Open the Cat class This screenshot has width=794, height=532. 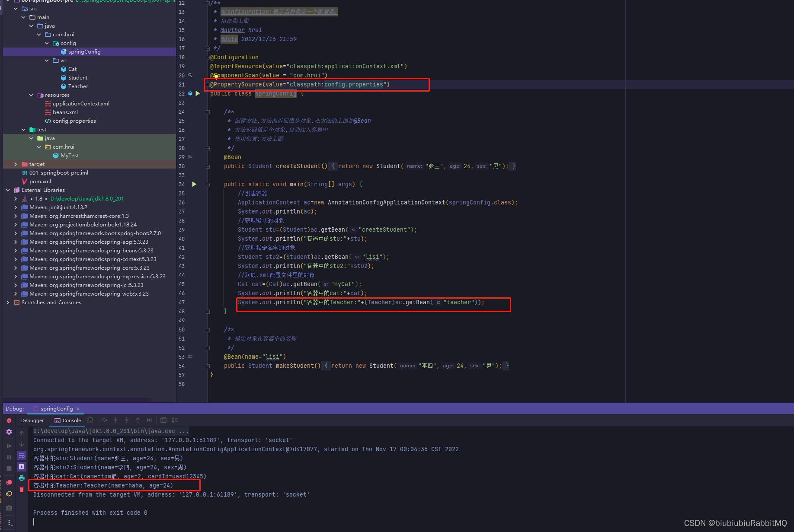[x=72, y=69]
